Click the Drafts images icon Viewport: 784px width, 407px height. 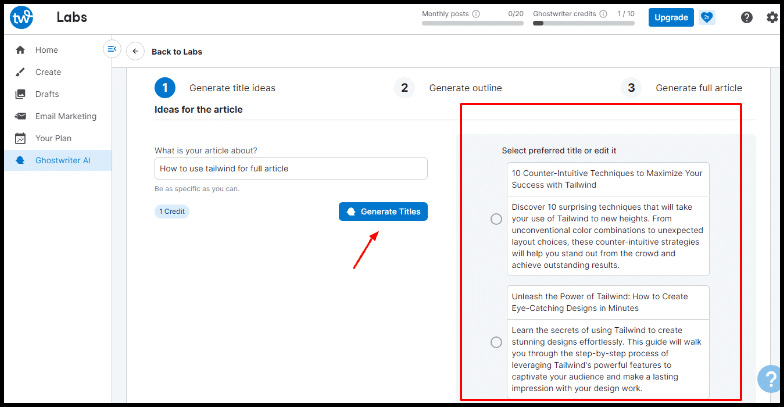click(20, 94)
